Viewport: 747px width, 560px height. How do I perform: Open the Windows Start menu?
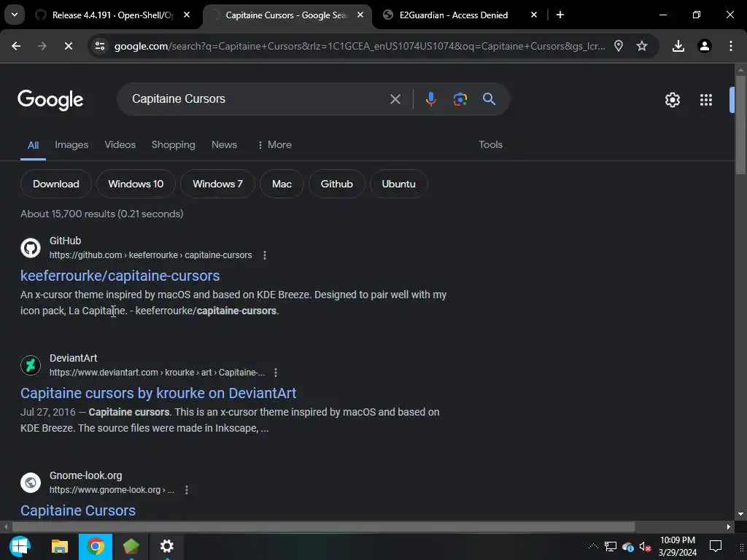20,546
